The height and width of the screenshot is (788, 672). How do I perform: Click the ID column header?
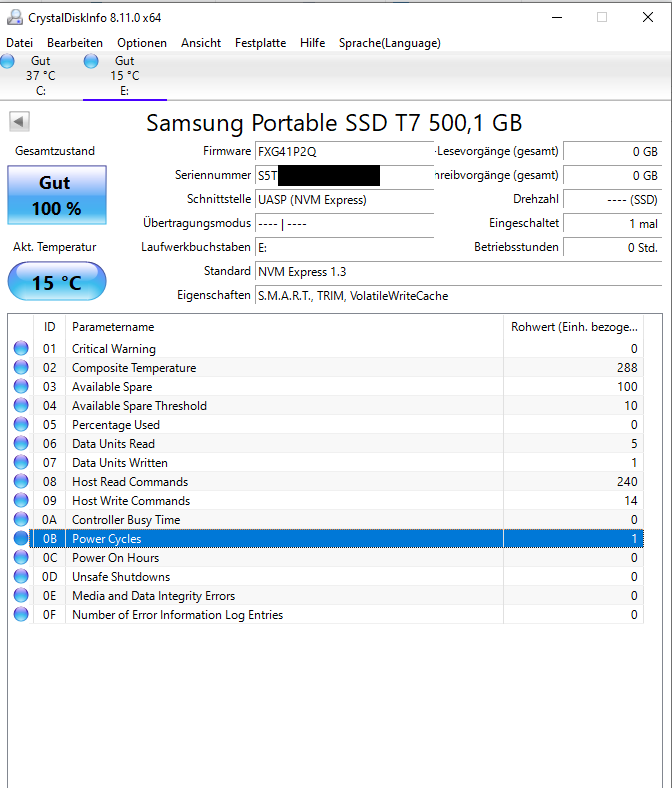click(x=49, y=327)
